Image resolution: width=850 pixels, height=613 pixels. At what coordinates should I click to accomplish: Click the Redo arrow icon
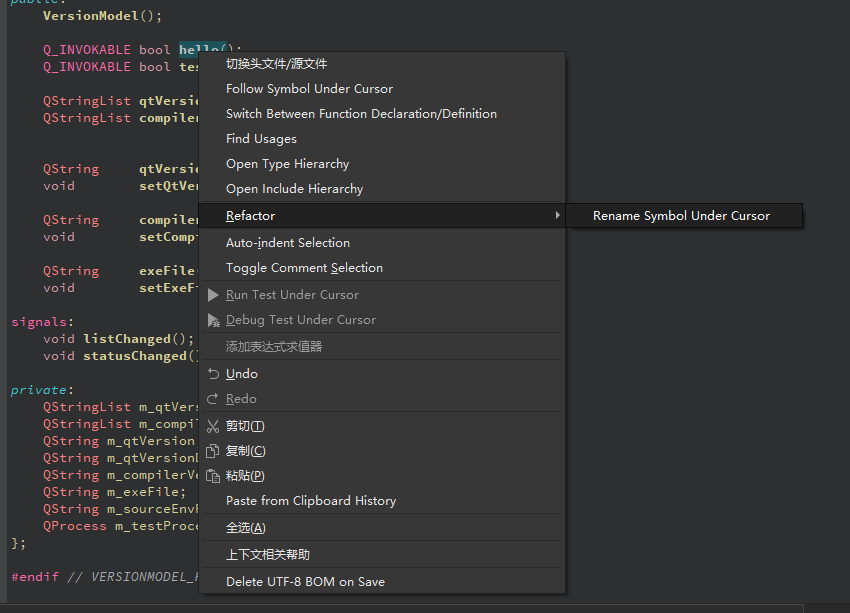212,399
